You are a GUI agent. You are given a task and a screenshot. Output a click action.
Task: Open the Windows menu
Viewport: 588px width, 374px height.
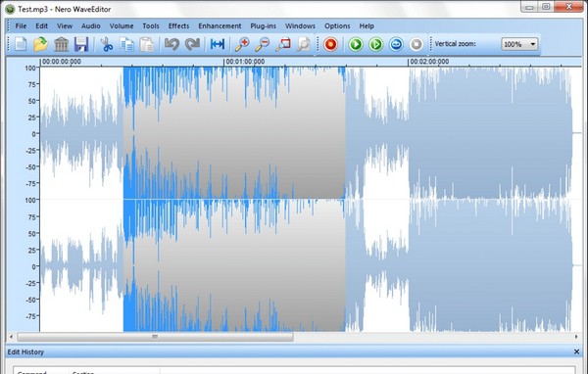(300, 25)
